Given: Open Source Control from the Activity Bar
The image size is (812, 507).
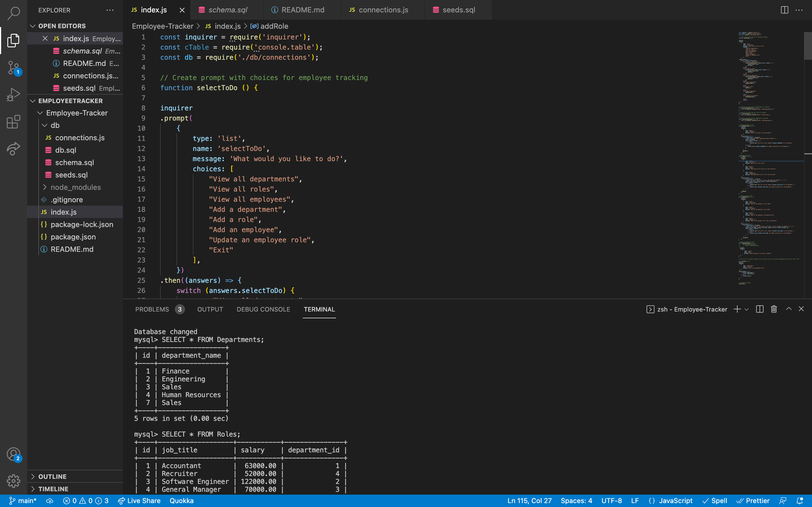Looking at the screenshot, I should pos(13,68).
